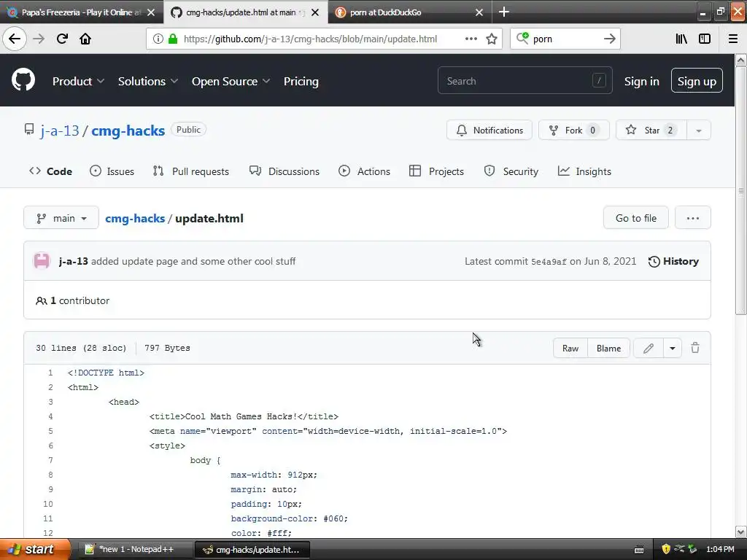747x560 pixels.
Task: Switch to Notepad++ in the taskbar
Action: pos(136,550)
